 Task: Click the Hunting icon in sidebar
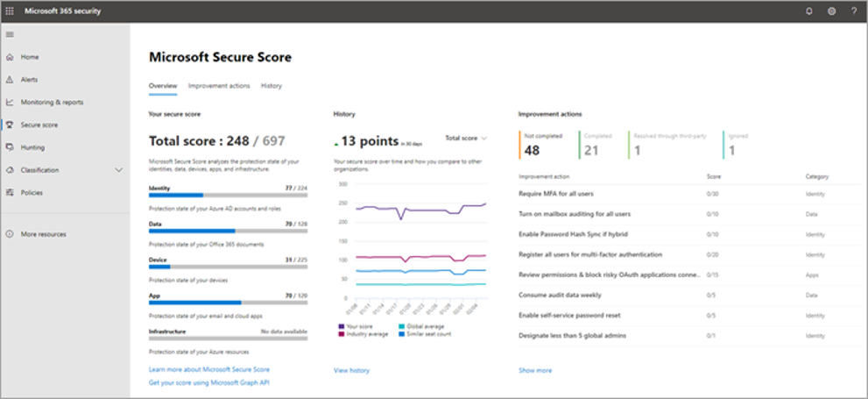click(x=10, y=147)
